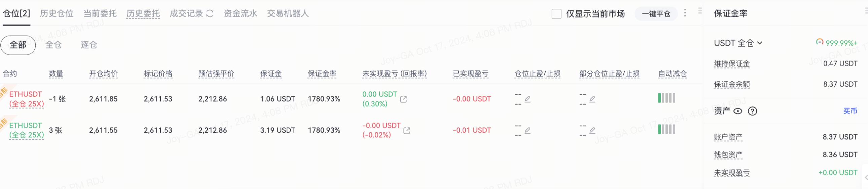The width and height of the screenshot is (868, 189).
Task: Click the 买币 link
Action: (x=850, y=111)
